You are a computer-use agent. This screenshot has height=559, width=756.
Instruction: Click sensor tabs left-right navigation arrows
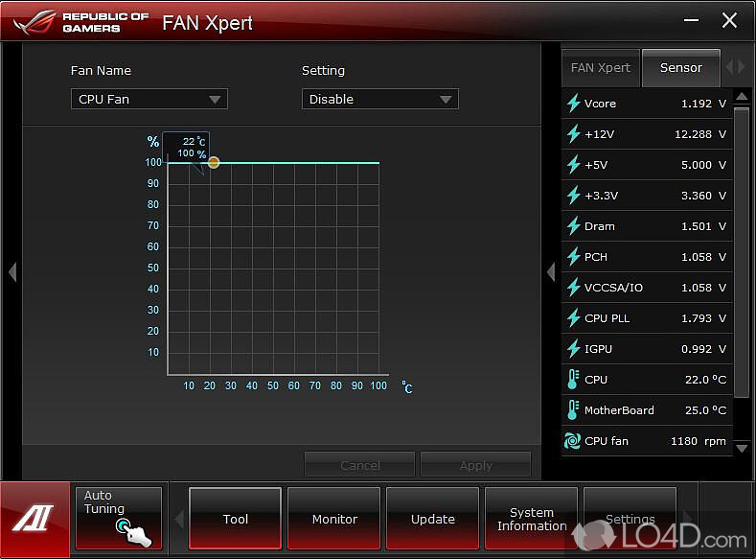tap(736, 67)
